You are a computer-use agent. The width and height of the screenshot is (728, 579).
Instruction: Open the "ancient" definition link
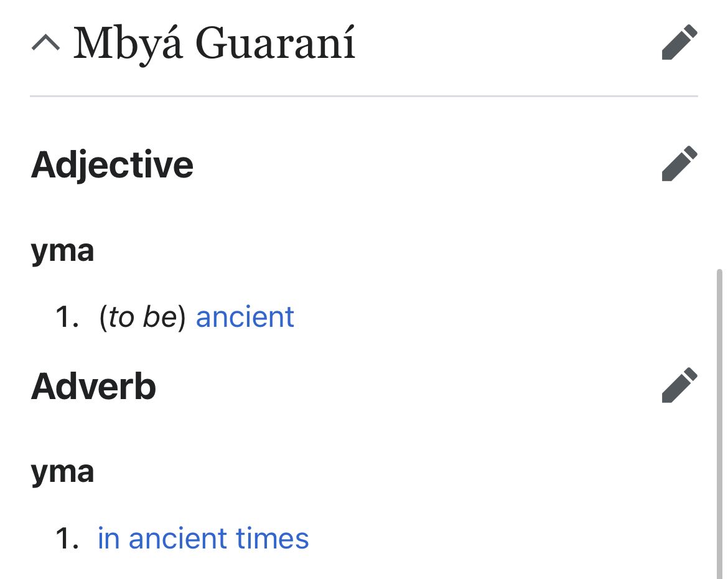point(245,317)
